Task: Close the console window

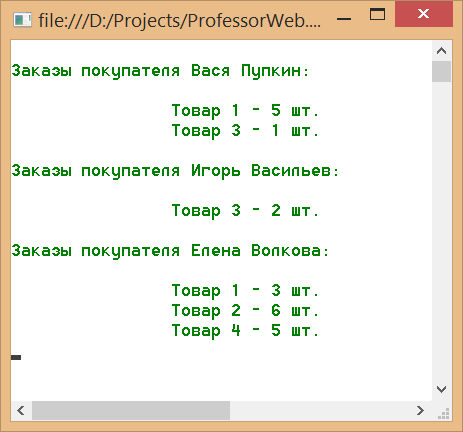Action: tap(424, 14)
